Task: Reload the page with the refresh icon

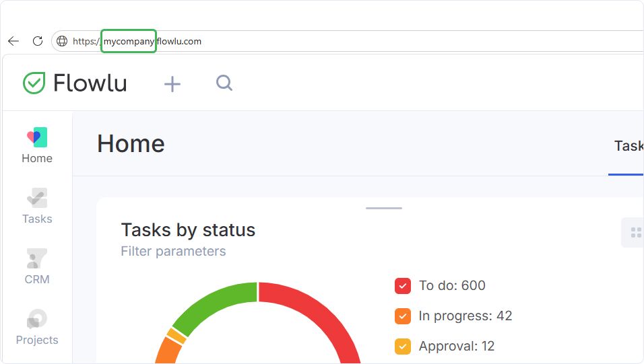Action: pyautogui.click(x=38, y=41)
